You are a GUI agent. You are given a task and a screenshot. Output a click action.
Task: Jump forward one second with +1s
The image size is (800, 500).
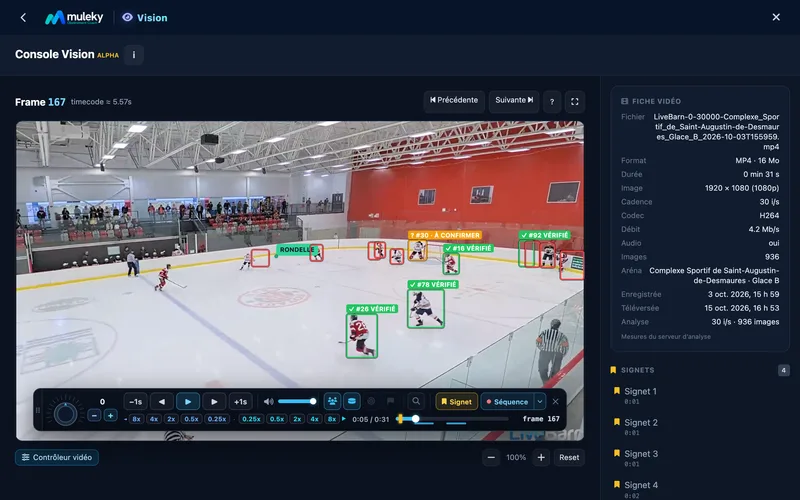[x=240, y=402]
